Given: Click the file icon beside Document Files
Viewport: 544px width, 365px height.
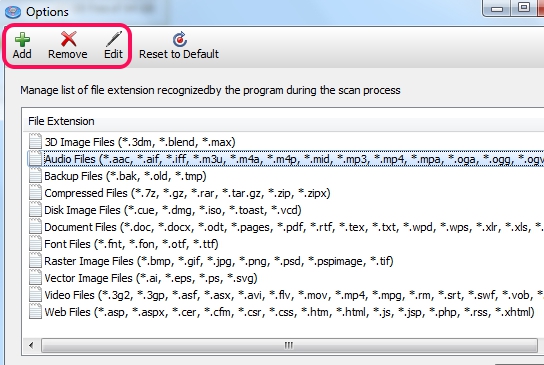Looking at the screenshot, I should point(35,227).
